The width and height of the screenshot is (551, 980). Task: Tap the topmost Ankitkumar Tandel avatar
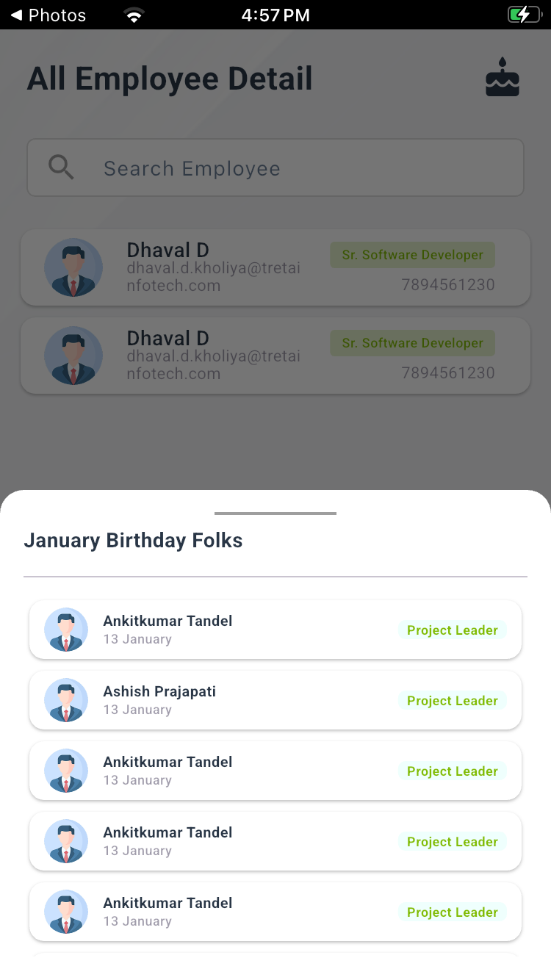pyautogui.click(x=66, y=630)
